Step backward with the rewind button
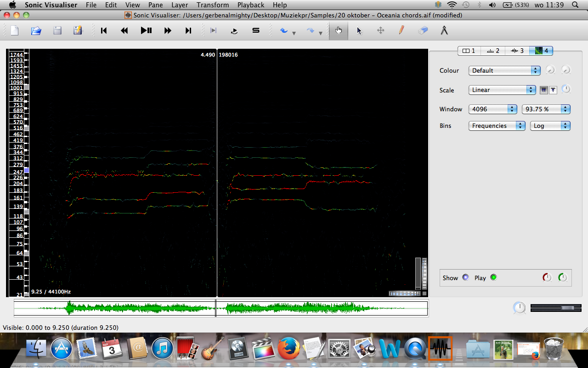Screen dimensions: 588x368 (x=124, y=30)
